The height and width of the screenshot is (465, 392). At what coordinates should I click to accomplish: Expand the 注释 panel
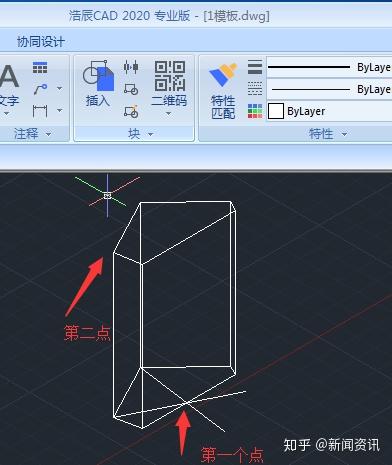33,134
